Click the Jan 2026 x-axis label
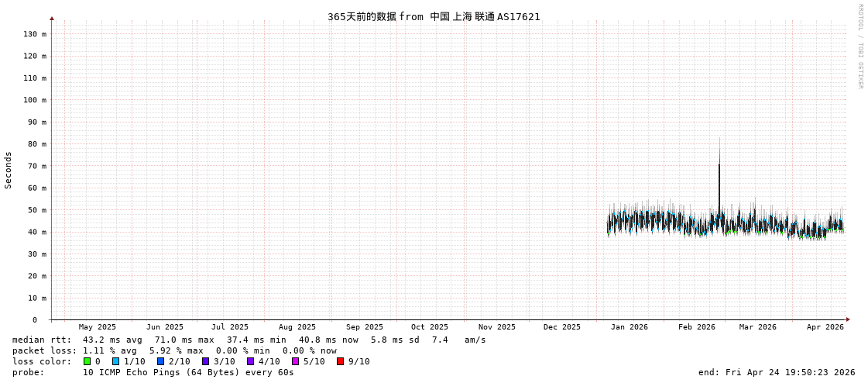868x383 pixels. (x=629, y=327)
